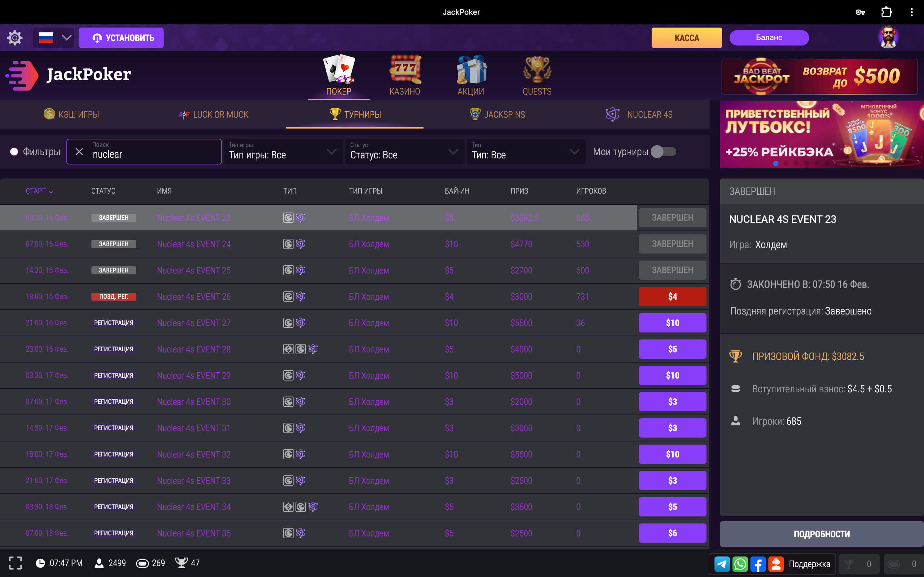Open the Casino slot machine icon
The width and height of the screenshot is (924, 577).
pyautogui.click(x=405, y=70)
